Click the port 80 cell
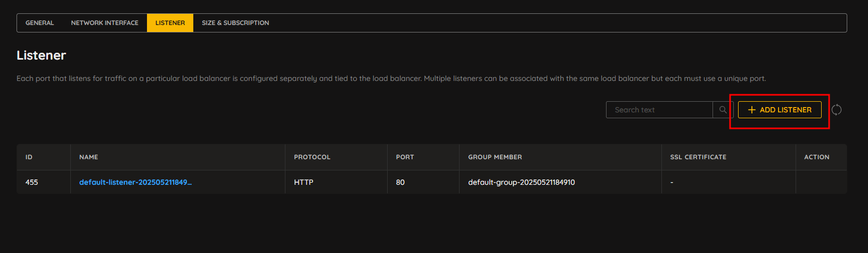 tap(423, 182)
